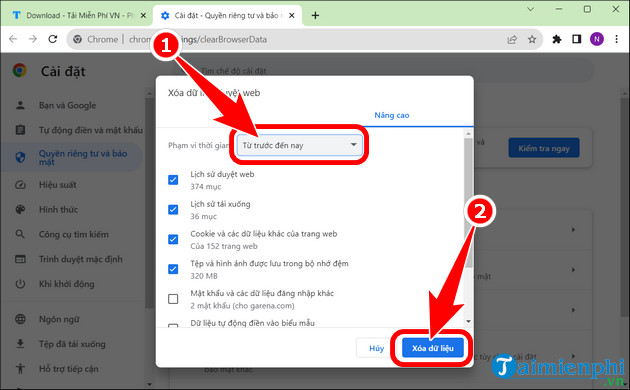
Task: Click the clipboard icon beside Tự động điền
Action: click(x=20, y=130)
